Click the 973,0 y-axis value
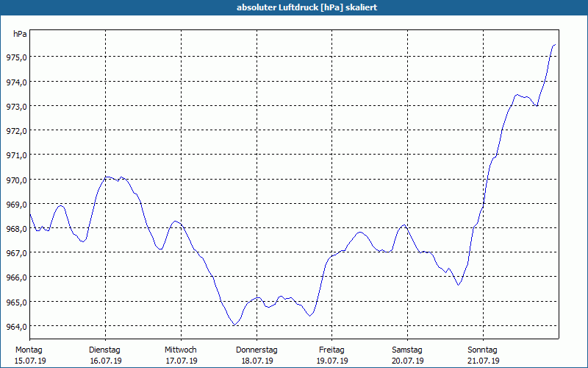The image size is (588, 368). (16, 107)
